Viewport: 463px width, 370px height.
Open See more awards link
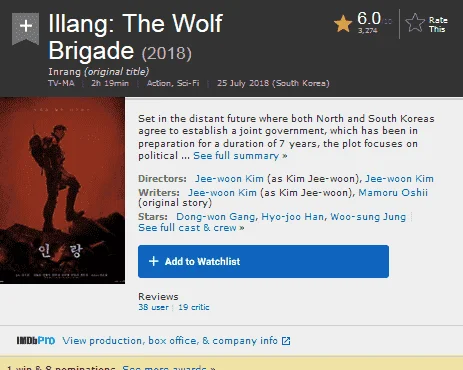[x=169, y=367]
